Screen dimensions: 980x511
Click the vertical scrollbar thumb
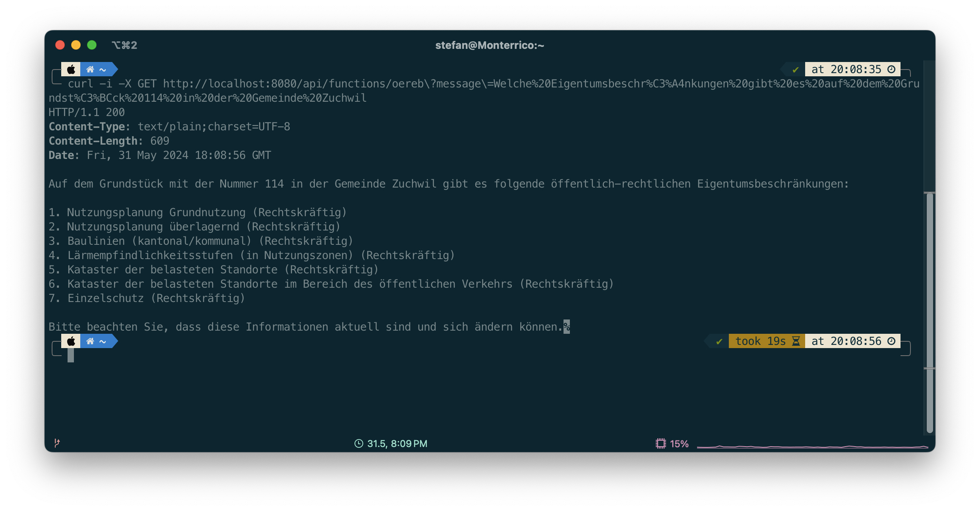point(930,313)
